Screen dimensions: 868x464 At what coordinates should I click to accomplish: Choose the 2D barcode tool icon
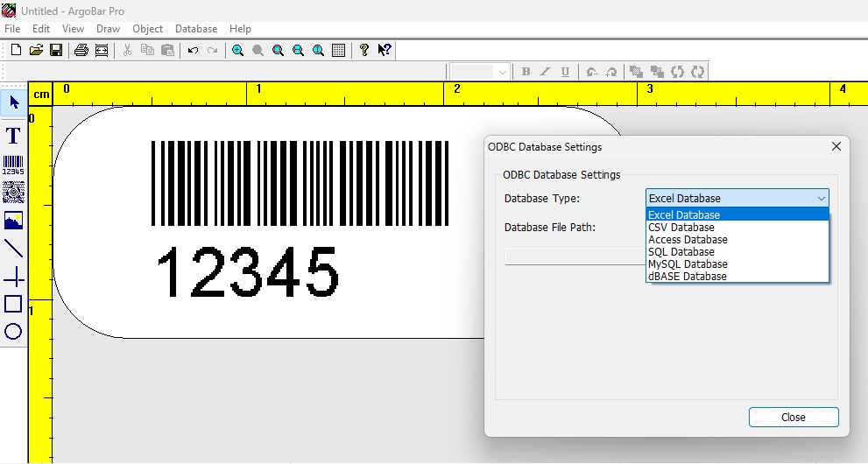pos(13,193)
